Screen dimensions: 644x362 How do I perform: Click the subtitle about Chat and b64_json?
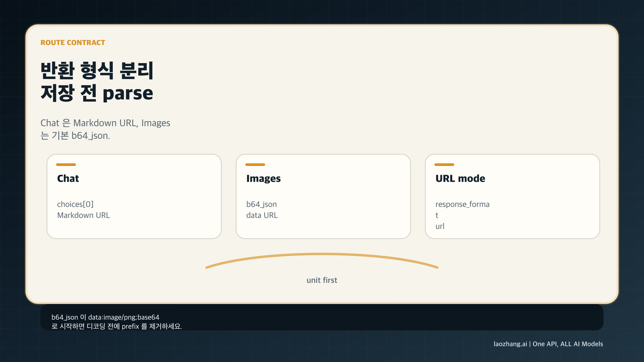(x=105, y=129)
